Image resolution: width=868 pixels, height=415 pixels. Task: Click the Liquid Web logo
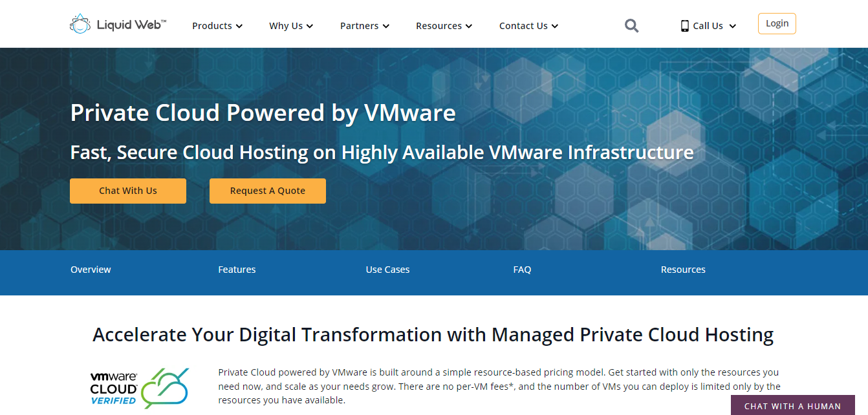(118, 23)
